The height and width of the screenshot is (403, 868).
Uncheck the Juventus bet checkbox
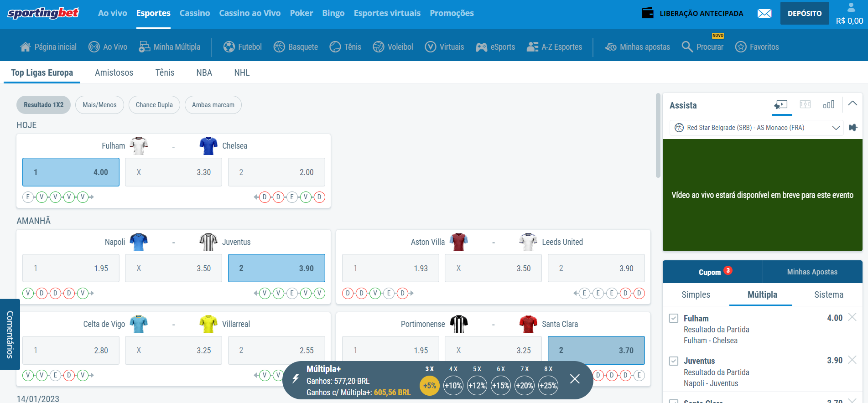point(674,361)
